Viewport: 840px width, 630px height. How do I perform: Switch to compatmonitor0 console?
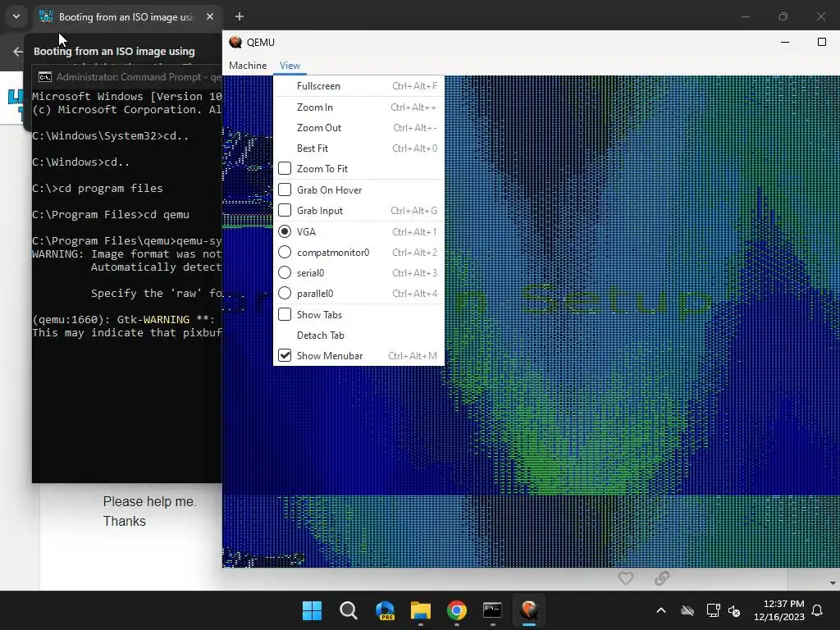(x=358, y=252)
